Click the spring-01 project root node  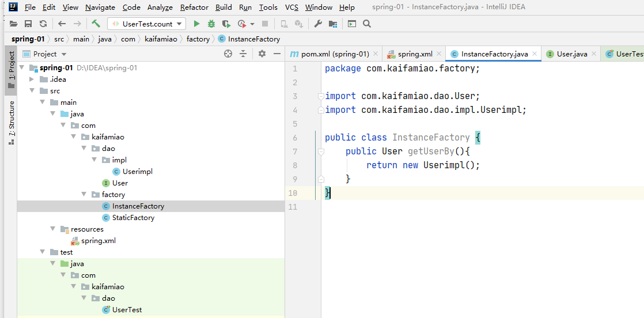(56, 68)
